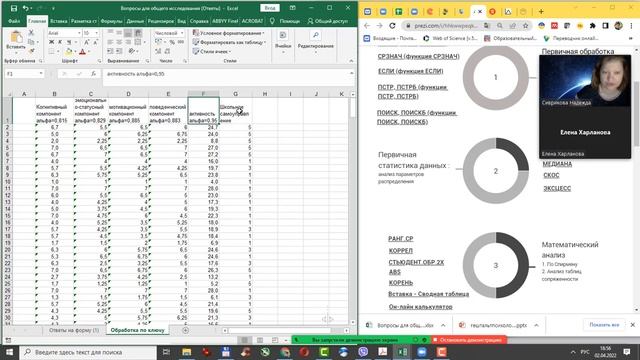The image size is (640, 360).
Task: Undo the last action in Excel
Action: tap(26, 8)
